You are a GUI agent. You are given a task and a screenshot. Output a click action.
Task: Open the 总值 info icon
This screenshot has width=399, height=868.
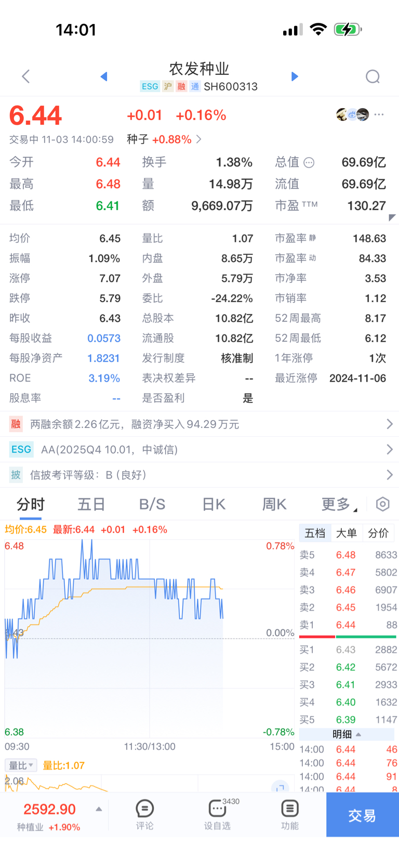pos(309,163)
